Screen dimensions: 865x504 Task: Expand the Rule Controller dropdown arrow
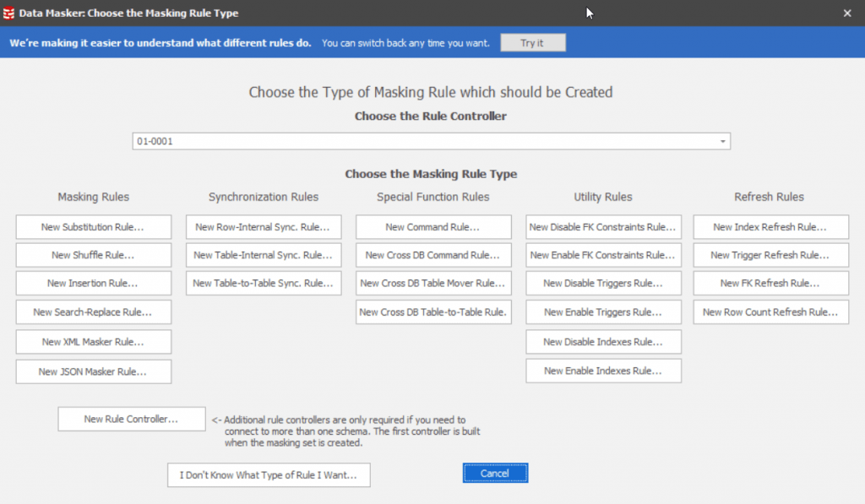tap(723, 142)
